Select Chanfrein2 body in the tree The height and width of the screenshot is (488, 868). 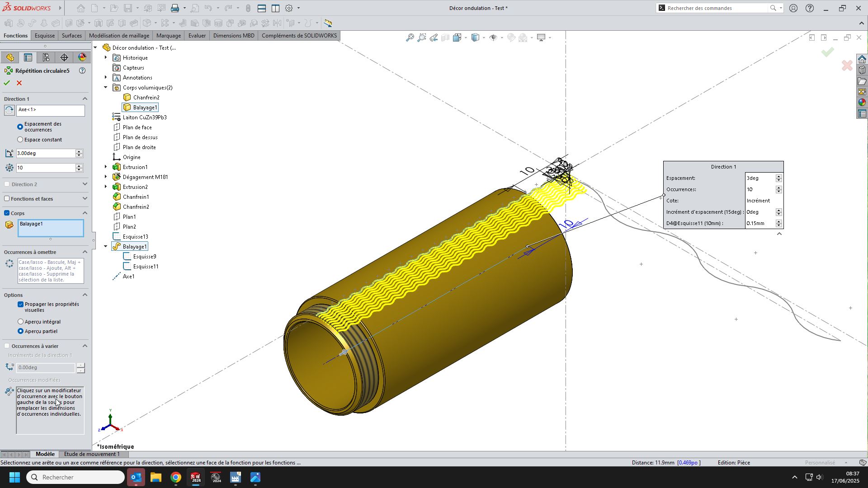click(x=146, y=98)
